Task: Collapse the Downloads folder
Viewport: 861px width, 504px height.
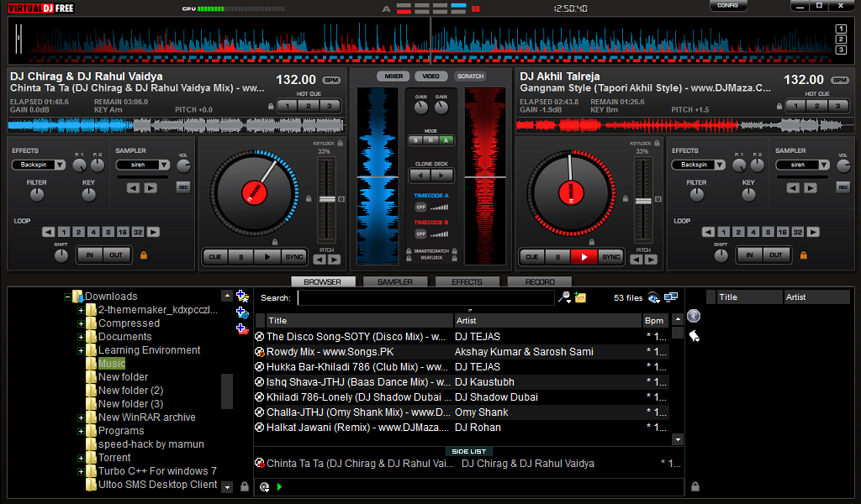Action: 67,297
